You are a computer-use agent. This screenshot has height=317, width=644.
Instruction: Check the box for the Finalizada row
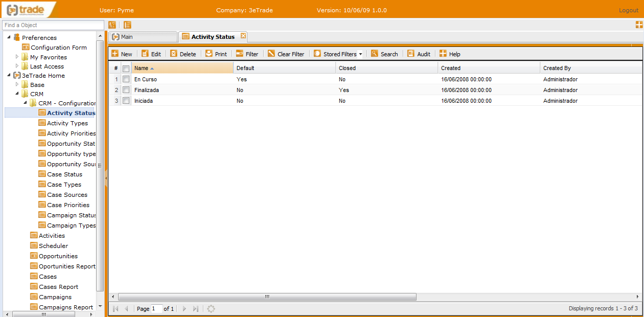(126, 90)
